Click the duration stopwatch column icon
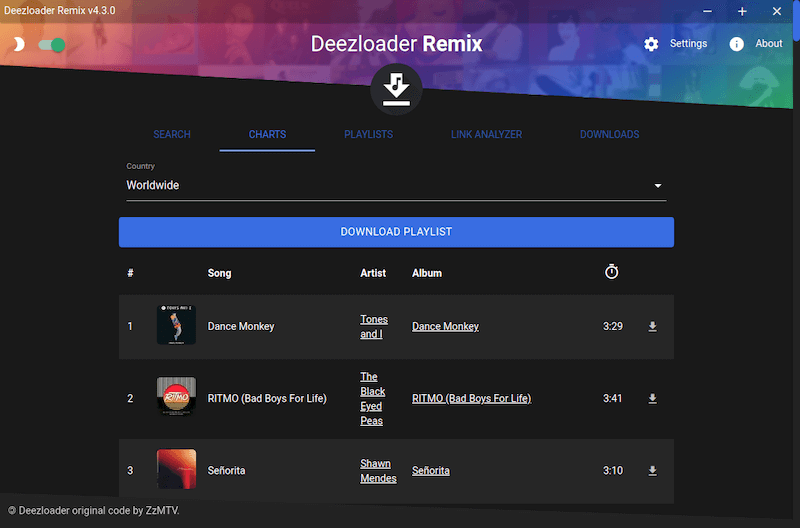 tap(611, 272)
